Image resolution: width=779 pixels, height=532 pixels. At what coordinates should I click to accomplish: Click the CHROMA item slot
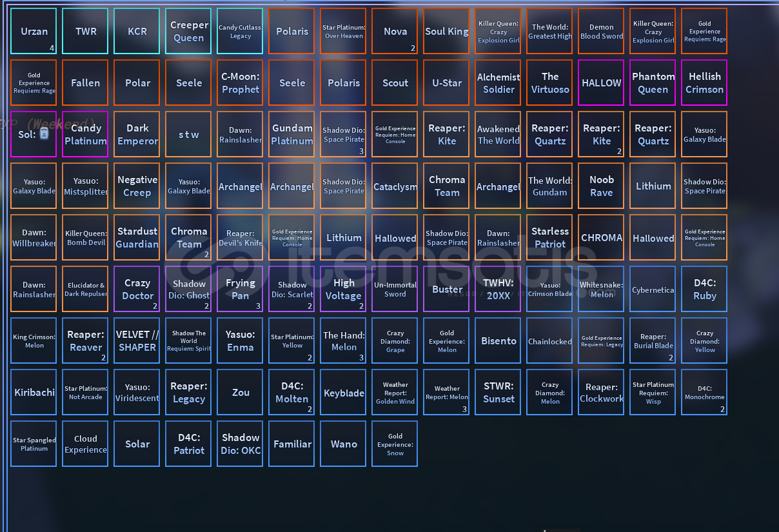(601, 237)
